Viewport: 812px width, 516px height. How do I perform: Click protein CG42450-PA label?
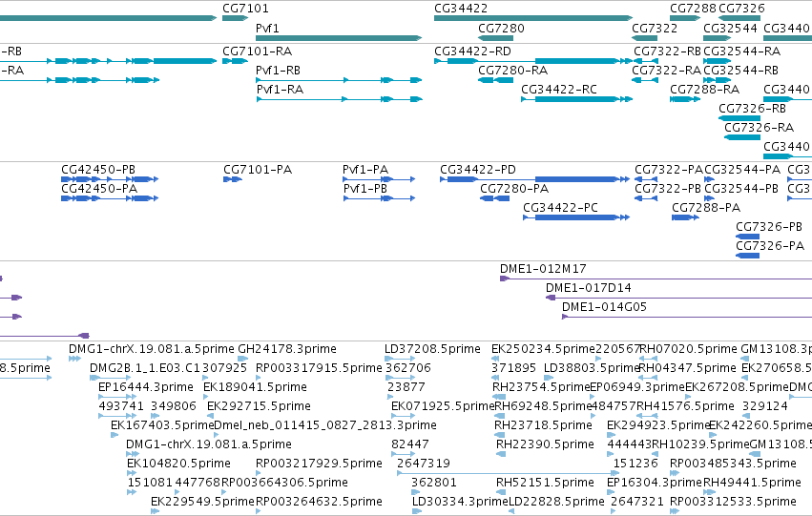pos(99,189)
